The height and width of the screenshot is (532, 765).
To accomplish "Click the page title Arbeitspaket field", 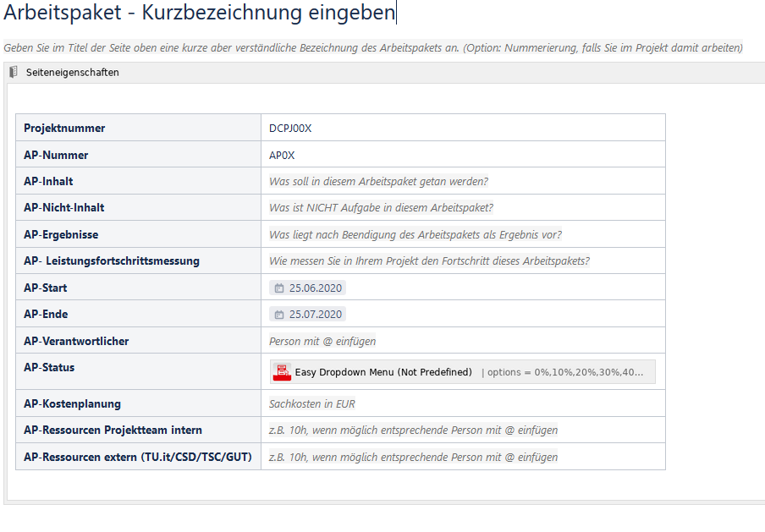I will [199, 12].
